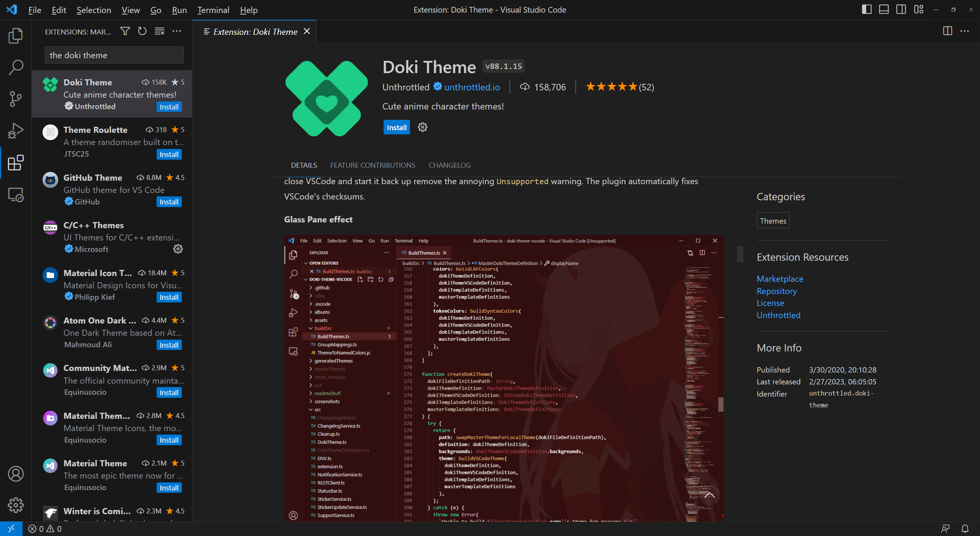Refresh the extensions list
This screenshot has height=536, width=980.
click(x=142, y=31)
